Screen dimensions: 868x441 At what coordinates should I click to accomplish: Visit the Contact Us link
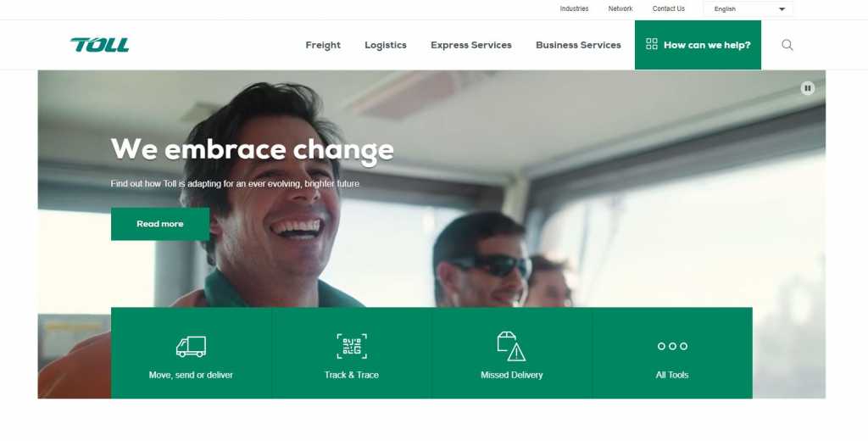pos(669,8)
